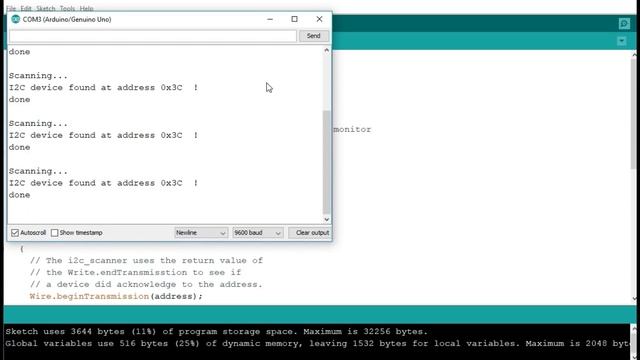Viewport: 640px width, 360px height.
Task: Open the tab dropdown arrow in Arduino IDE
Action: (x=622, y=41)
